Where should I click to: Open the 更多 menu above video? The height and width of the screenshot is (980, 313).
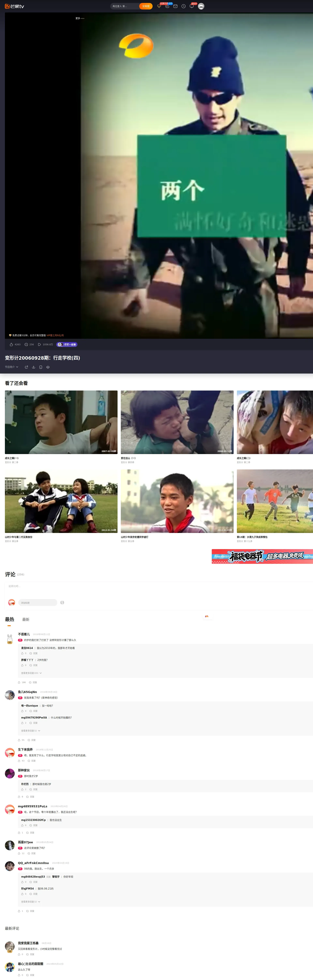coord(80,18)
